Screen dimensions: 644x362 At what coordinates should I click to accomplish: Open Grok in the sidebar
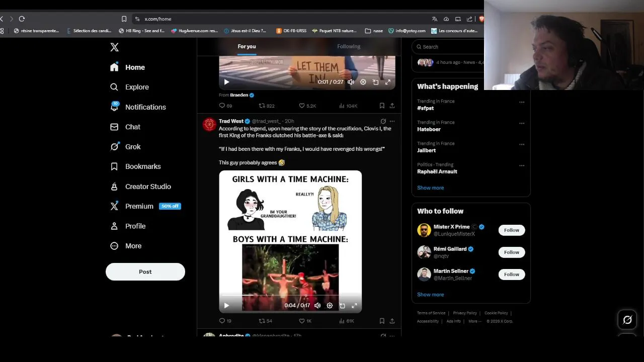[126, 147]
